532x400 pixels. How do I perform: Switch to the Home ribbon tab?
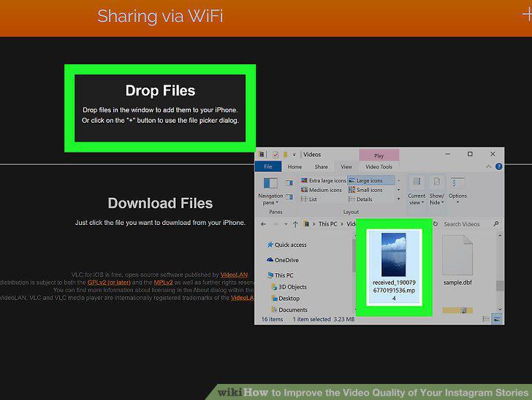pyautogui.click(x=294, y=166)
